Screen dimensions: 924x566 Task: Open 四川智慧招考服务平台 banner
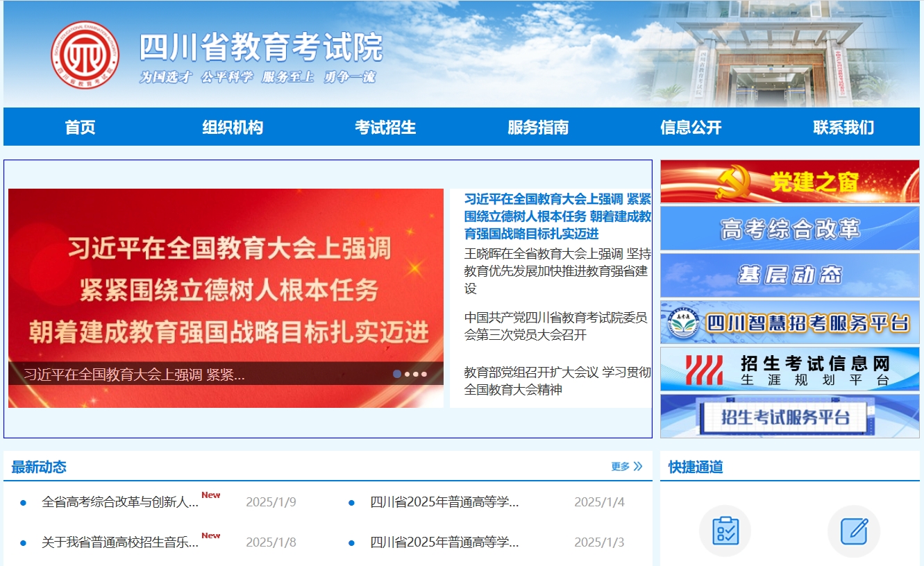[789, 323]
